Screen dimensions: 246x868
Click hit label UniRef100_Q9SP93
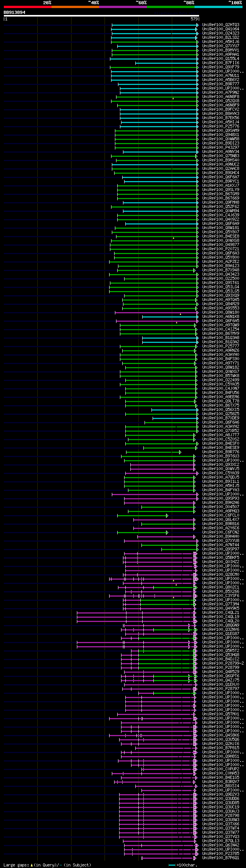click(x=221, y=498)
